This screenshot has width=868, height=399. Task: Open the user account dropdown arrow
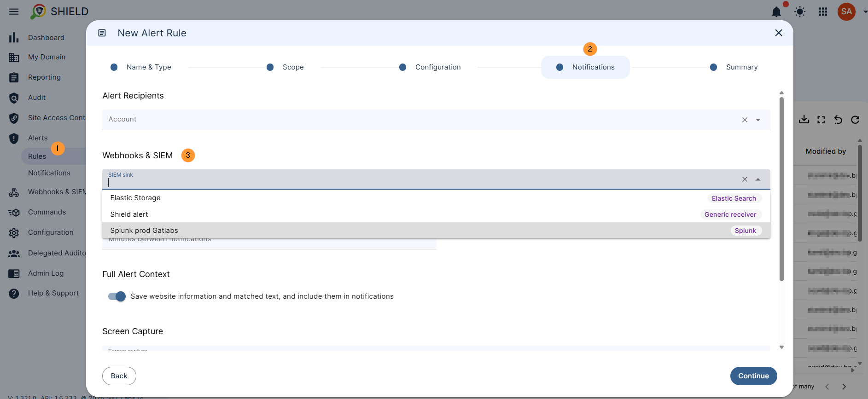coord(864,12)
